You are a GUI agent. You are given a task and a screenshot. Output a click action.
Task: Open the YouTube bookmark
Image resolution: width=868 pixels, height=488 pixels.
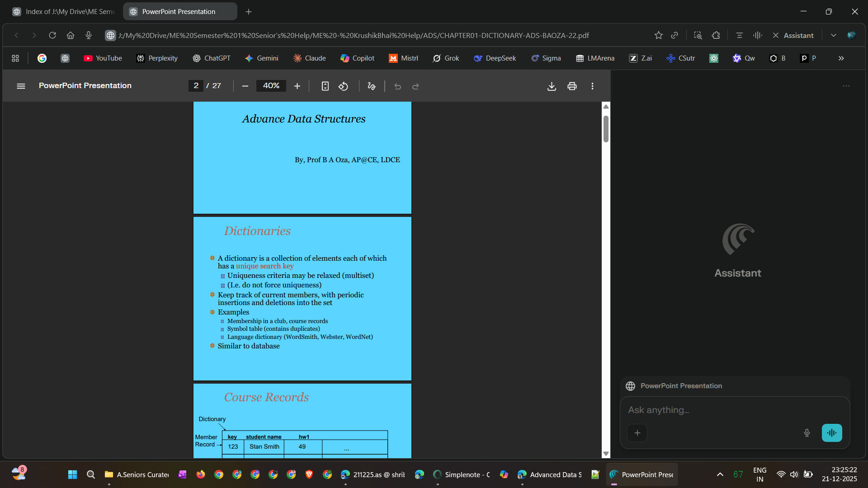coord(103,58)
